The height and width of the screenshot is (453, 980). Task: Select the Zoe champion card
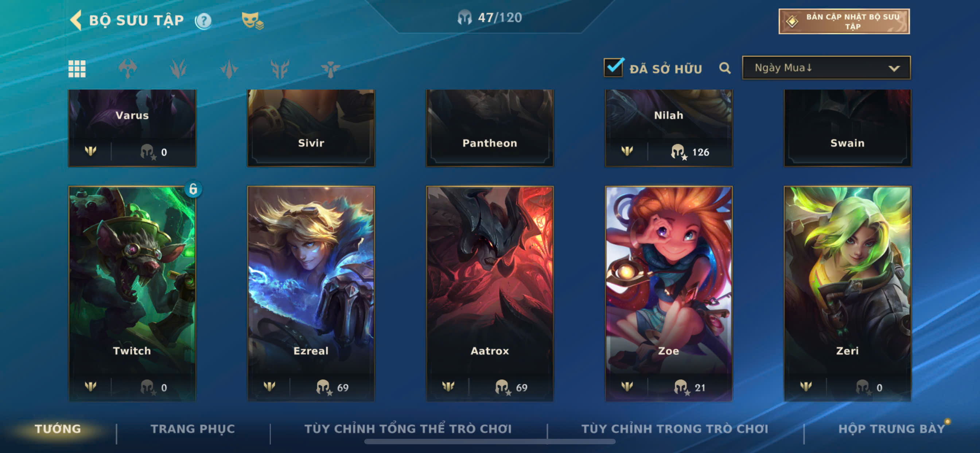pyautogui.click(x=668, y=293)
